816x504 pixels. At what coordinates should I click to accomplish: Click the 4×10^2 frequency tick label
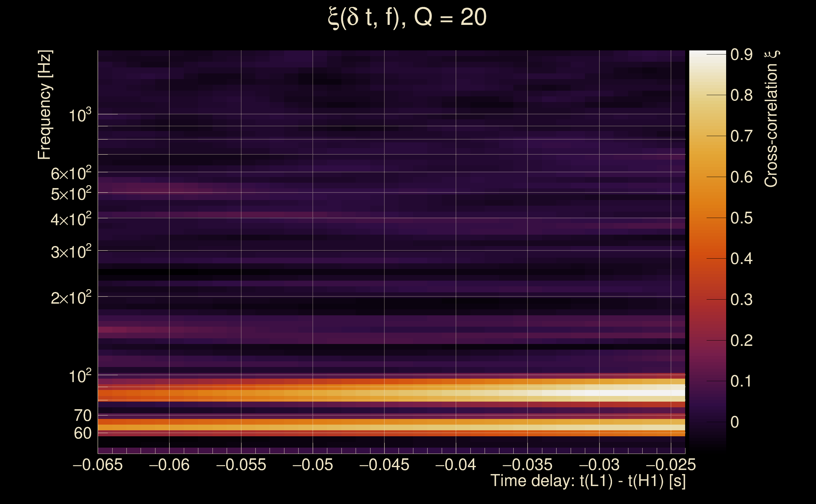pyautogui.click(x=71, y=219)
